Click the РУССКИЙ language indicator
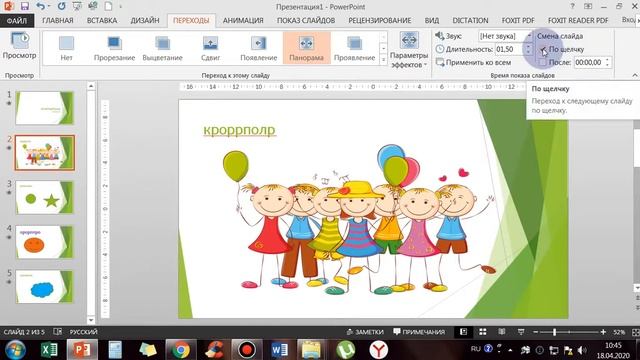The width and height of the screenshot is (640, 360). [83, 332]
